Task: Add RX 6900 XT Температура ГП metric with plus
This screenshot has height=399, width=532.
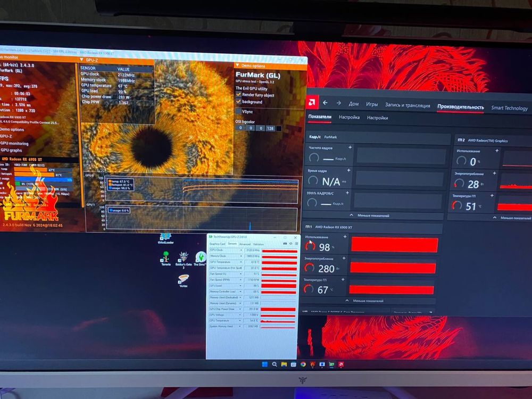Action: (343, 280)
